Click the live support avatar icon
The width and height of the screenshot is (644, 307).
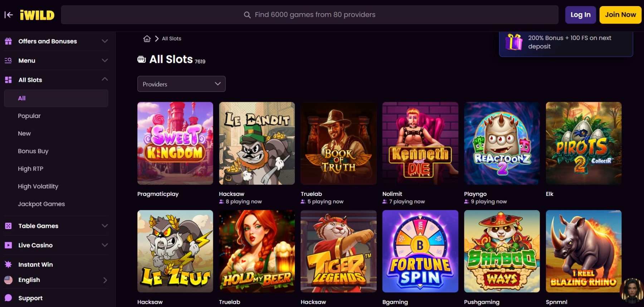coord(632,290)
